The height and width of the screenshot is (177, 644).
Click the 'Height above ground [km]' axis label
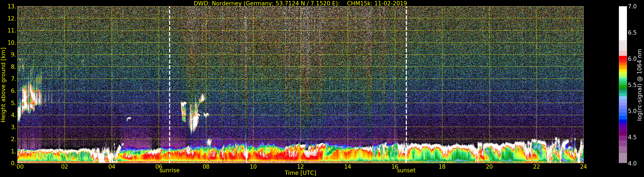click(3, 85)
